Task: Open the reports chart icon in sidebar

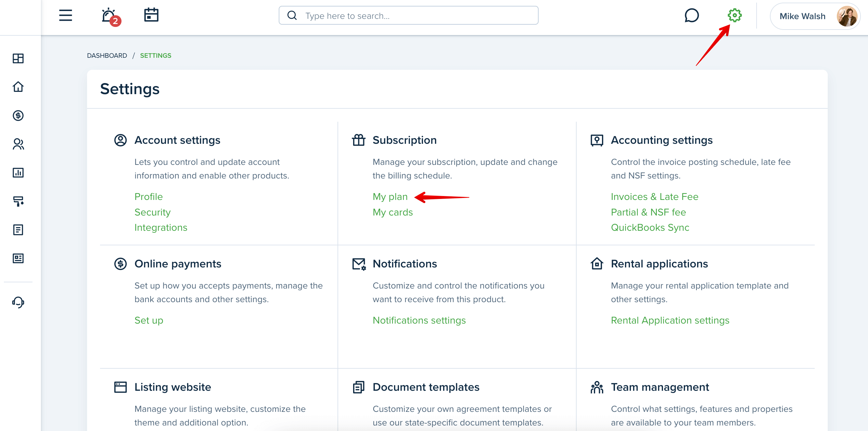Action: [x=18, y=173]
